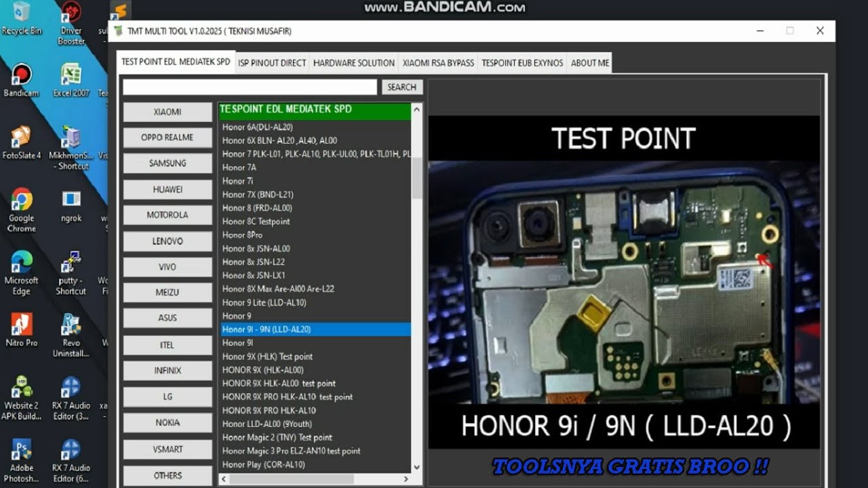Click the Honor 9i / 9N test point image
Viewport: 868px width, 488px height.
(x=624, y=282)
